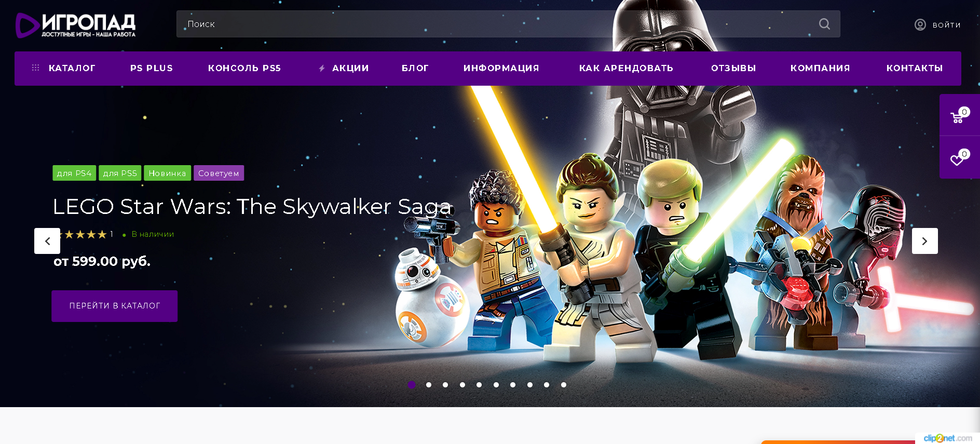Open the Контакты menu item
980x444 pixels.
(915, 68)
